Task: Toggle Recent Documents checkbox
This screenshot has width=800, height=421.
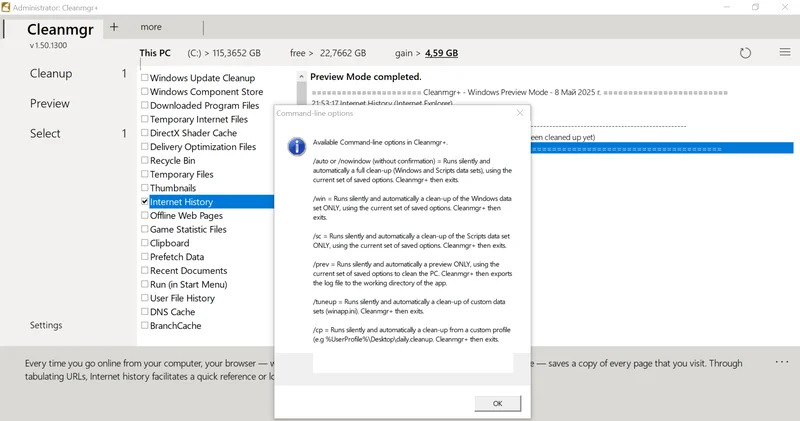Action: point(145,270)
